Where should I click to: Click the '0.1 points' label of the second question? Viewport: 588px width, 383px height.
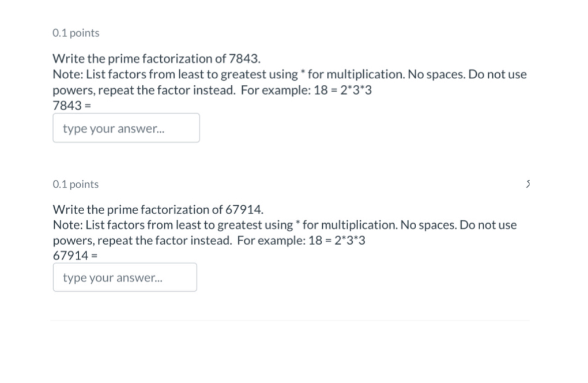point(75,184)
